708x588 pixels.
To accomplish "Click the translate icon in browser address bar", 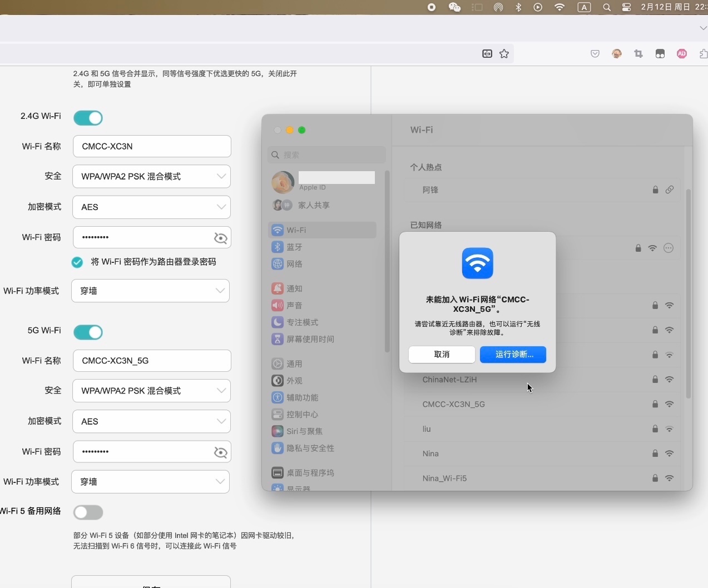I will click(x=487, y=54).
